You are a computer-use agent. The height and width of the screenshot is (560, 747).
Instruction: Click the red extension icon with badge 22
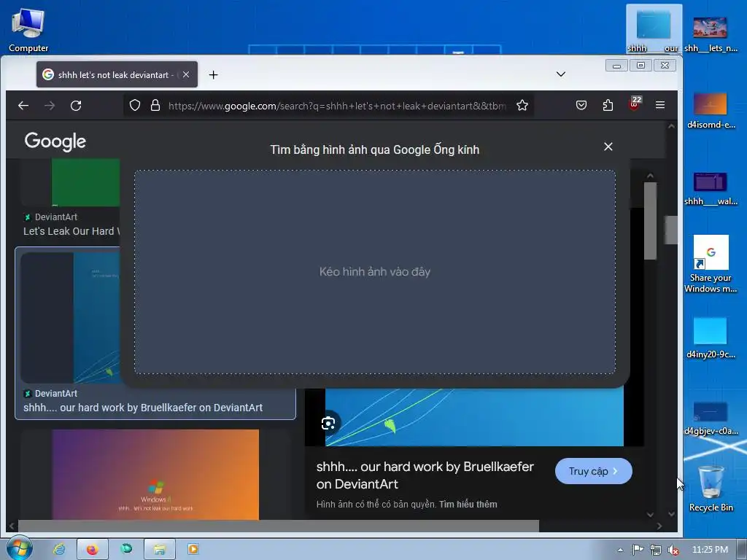(x=635, y=104)
